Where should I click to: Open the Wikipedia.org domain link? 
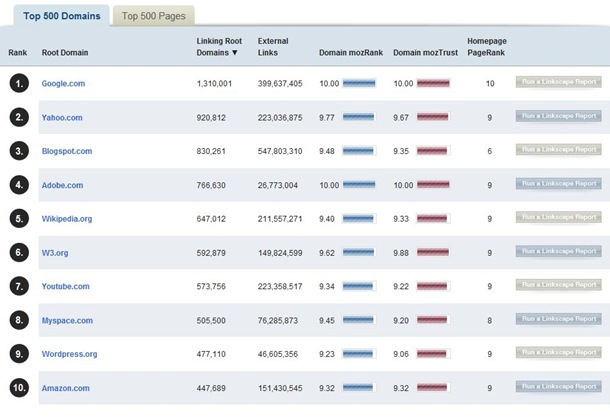pos(67,219)
